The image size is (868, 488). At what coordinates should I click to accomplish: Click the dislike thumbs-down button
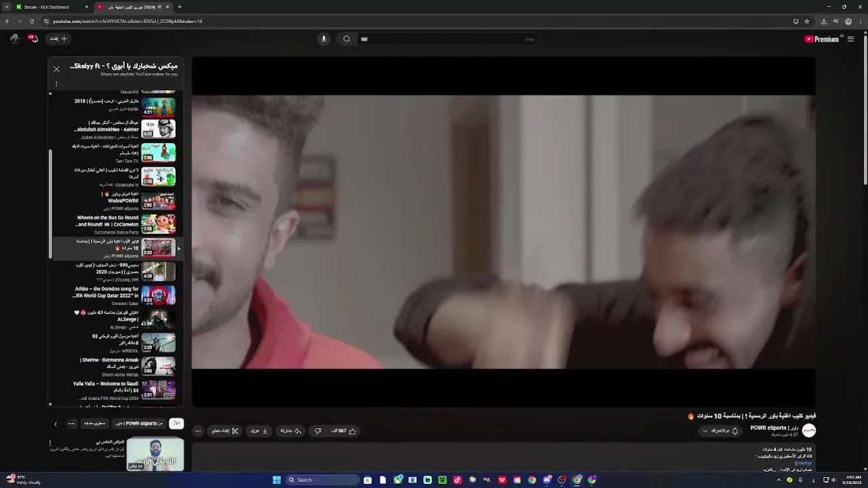317,431
